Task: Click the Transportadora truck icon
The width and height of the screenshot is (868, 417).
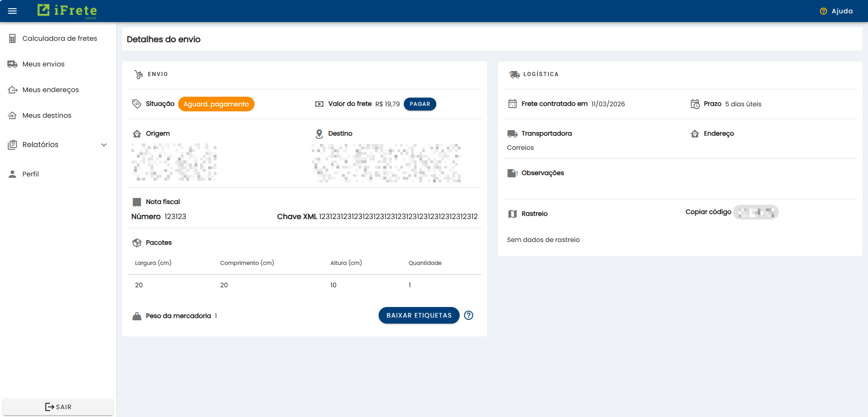Action: 512,133
